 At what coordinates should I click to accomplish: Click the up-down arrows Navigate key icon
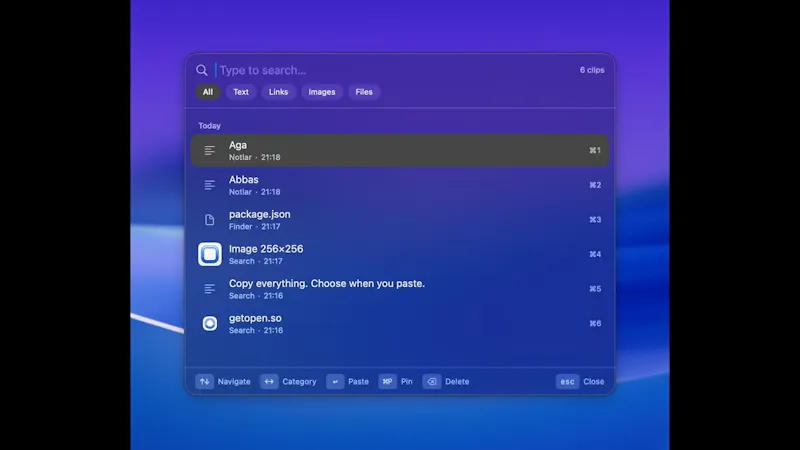coord(205,382)
